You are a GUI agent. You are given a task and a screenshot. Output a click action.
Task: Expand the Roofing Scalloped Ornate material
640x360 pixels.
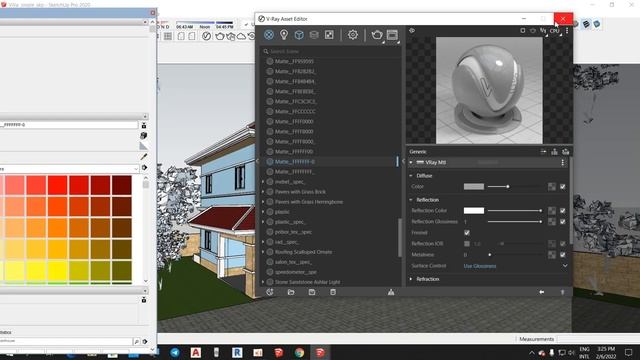point(263,252)
